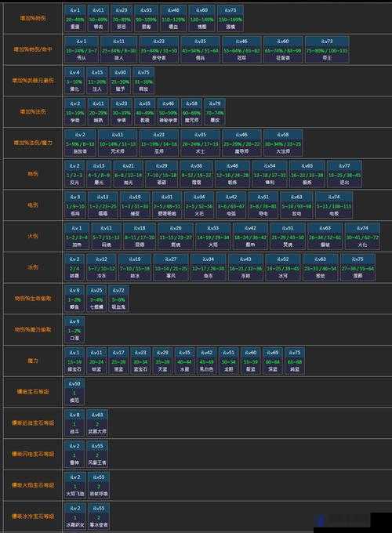Select the iLv 1 cell showing 20-49%
This screenshot has height=533, width=392.
[74, 18]
